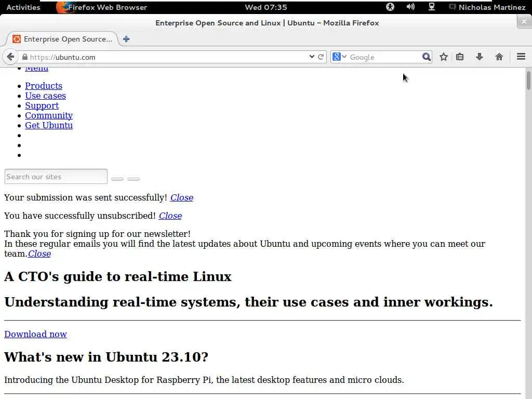Close the successfully unsubscribed message

tap(170, 216)
